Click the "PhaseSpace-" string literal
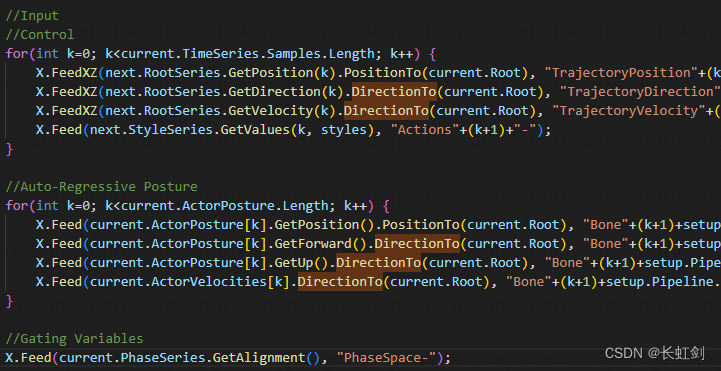This screenshot has height=371, width=721. click(386, 358)
